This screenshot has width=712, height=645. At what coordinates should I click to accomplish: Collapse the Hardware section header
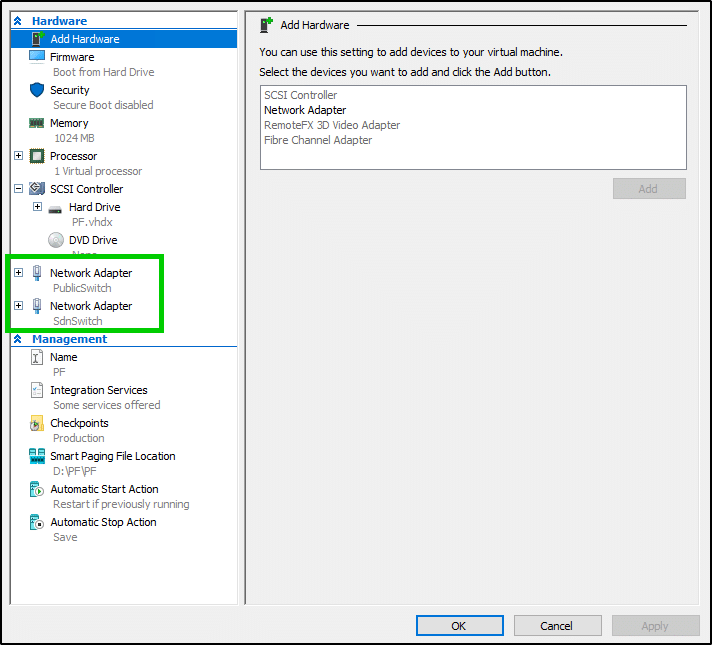(18, 21)
